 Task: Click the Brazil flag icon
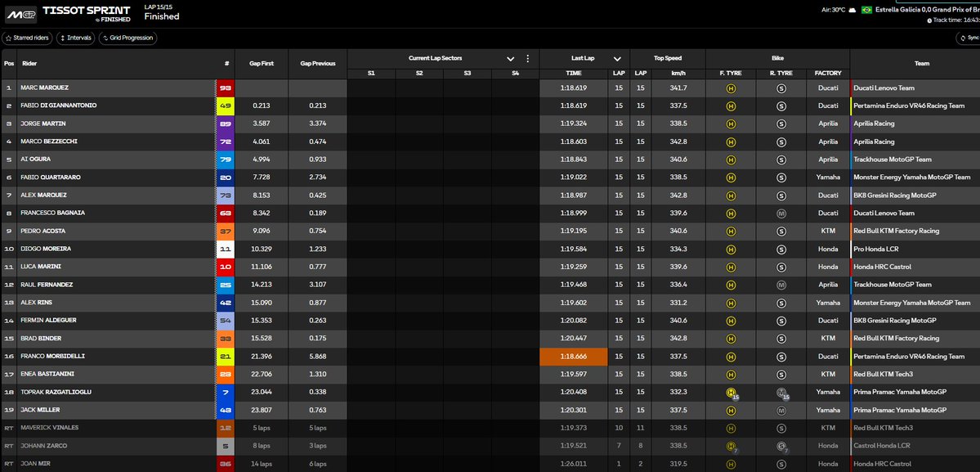coord(866,10)
